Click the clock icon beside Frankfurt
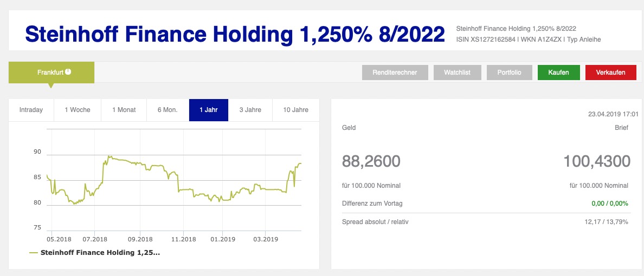The image size is (644, 276). (x=68, y=72)
